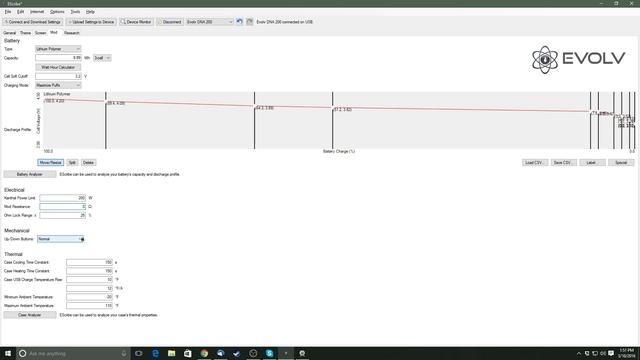Open Google Chrome from the taskbar
This screenshot has width=640, height=360.
[x=204, y=353]
